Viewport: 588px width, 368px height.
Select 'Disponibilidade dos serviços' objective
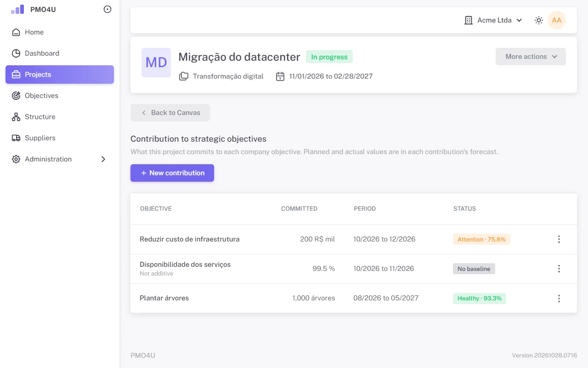pos(185,264)
